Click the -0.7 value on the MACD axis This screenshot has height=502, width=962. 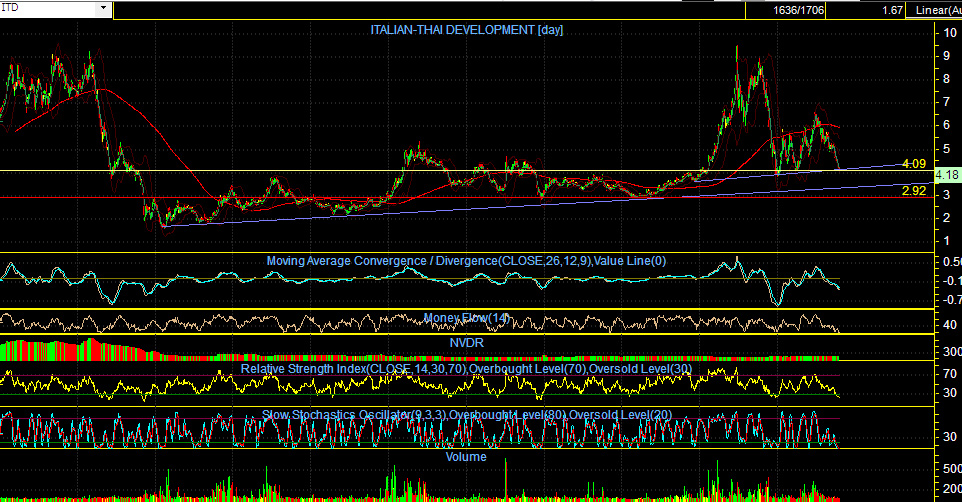tap(952, 300)
